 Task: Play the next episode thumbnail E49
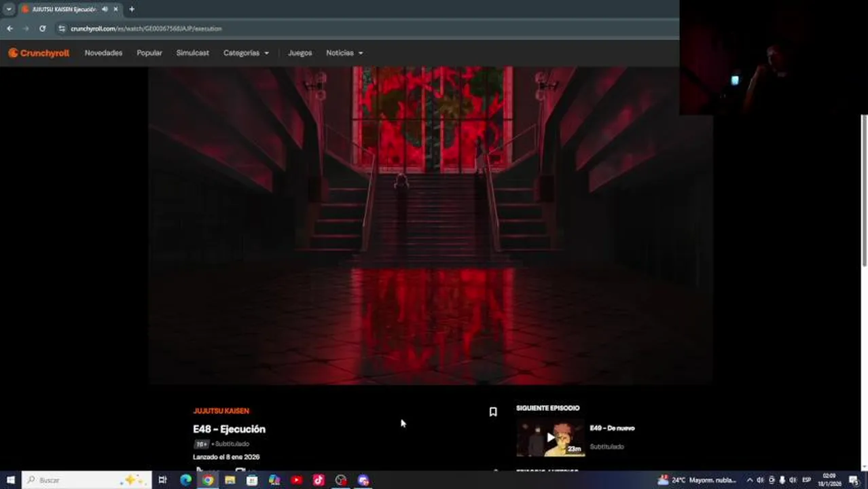(x=550, y=438)
